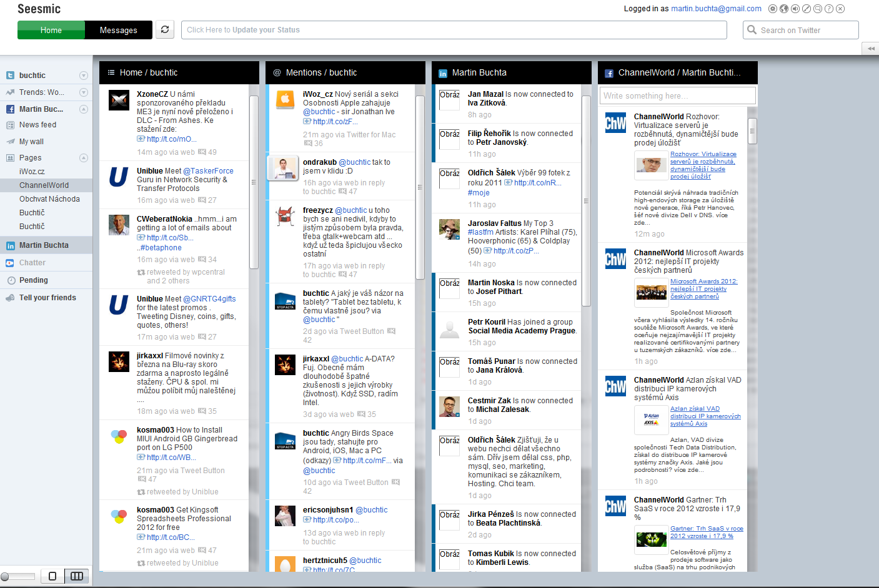The height and width of the screenshot is (588, 879).
Task: Open kosma003 avatar on MIUI Android tweet
Action: point(119,436)
